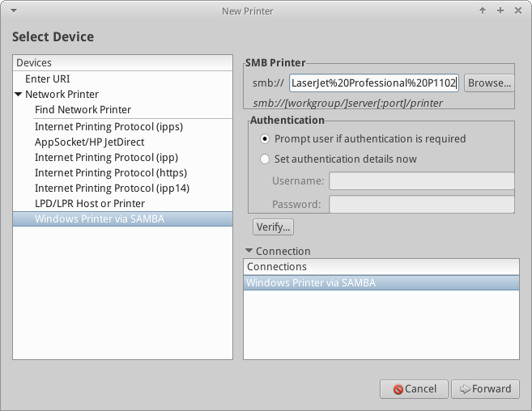Click the maximize plus icon in title bar
The width and height of the screenshot is (532, 411).
coord(500,11)
